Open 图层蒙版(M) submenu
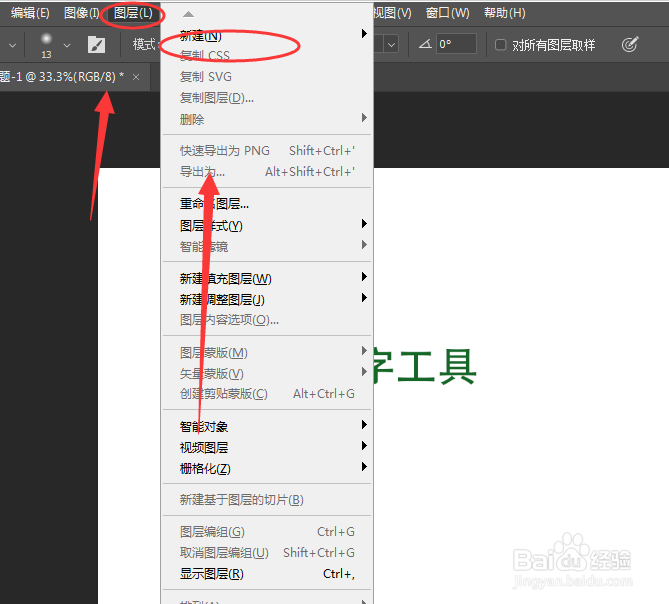The width and height of the screenshot is (669, 604). click(x=267, y=353)
